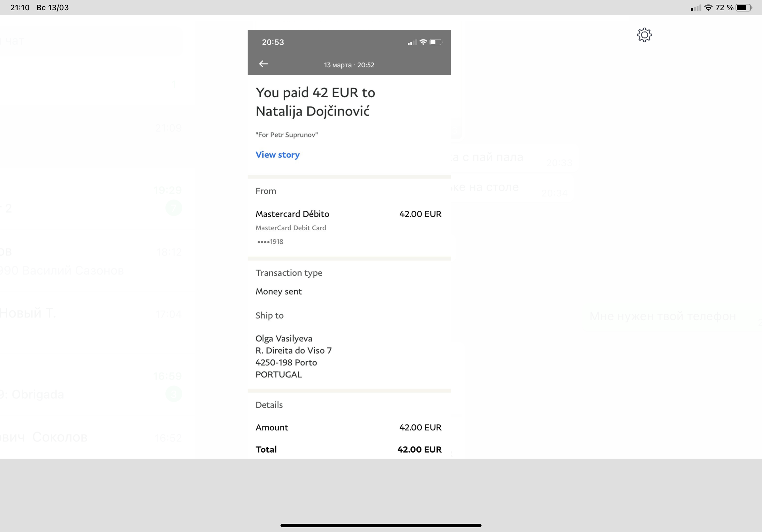This screenshot has height=532, width=762.
Task: Select the Mastercard Débito payment source
Action: pyautogui.click(x=292, y=214)
